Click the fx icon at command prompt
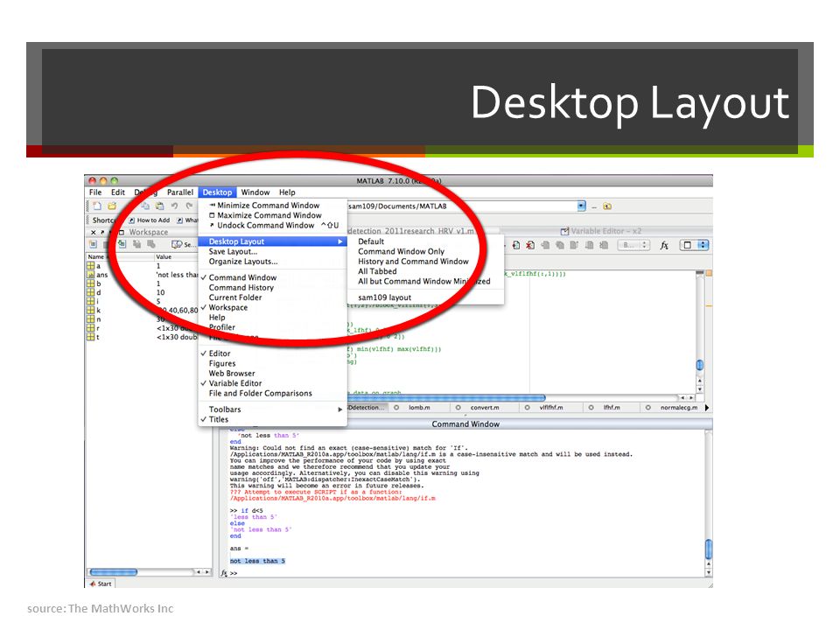 (224, 572)
